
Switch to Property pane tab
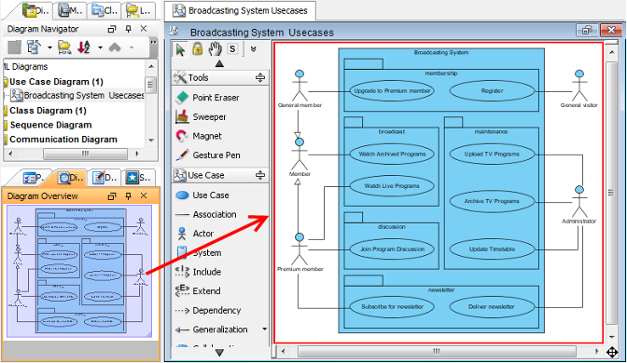33,178
